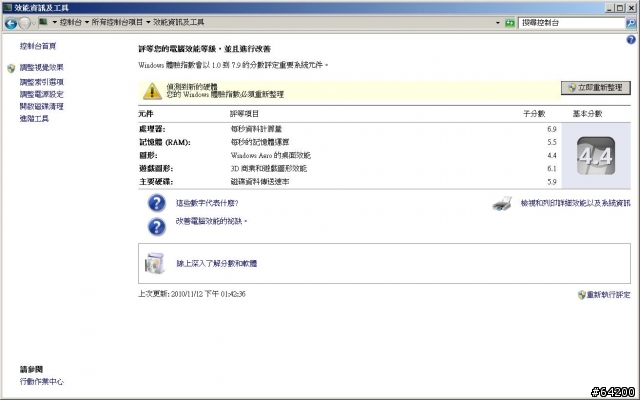Click the Forward navigation arrow button
Image resolution: width=640 pixels, height=400 pixels.
point(24,23)
